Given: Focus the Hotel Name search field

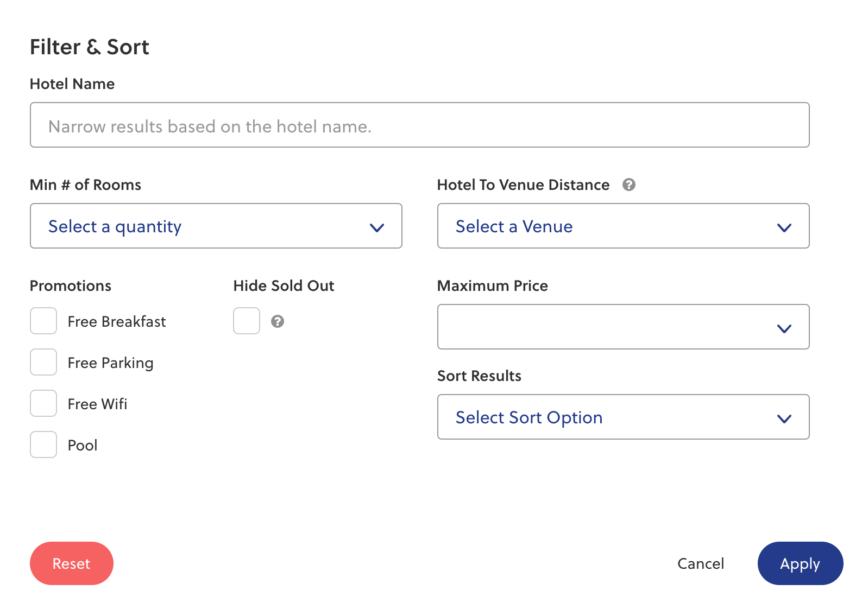Looking at the screenshot, I should (419, 125).
